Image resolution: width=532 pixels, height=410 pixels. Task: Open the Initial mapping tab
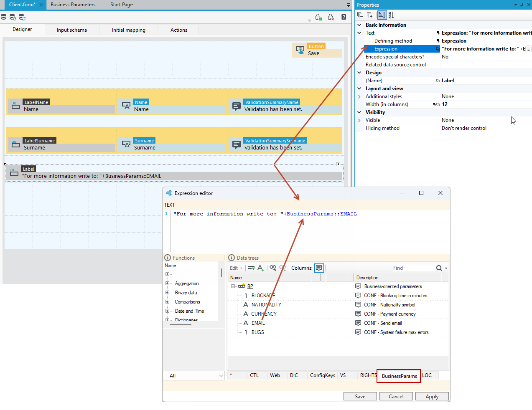click(129, 30)
